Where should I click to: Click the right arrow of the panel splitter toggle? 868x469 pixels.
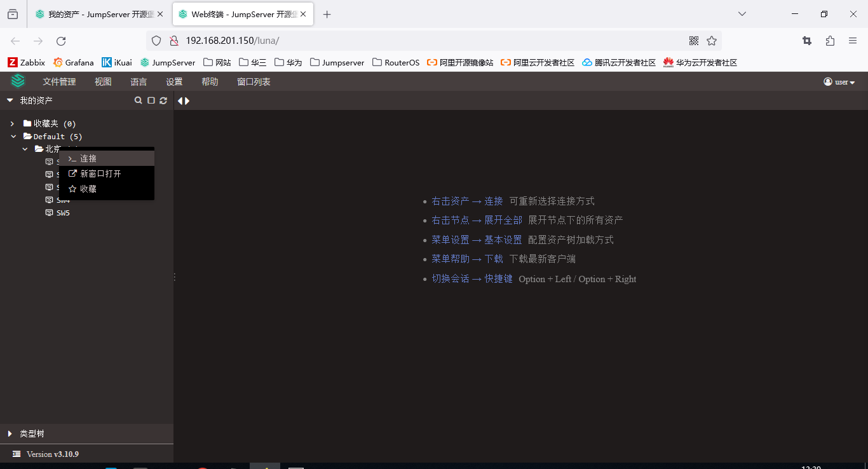(x=186, y=100)
